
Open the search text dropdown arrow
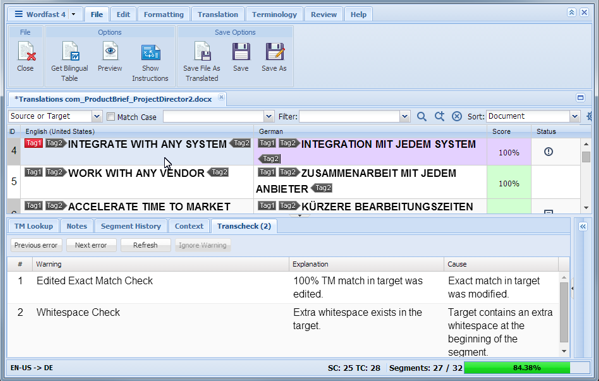[269, 116]
